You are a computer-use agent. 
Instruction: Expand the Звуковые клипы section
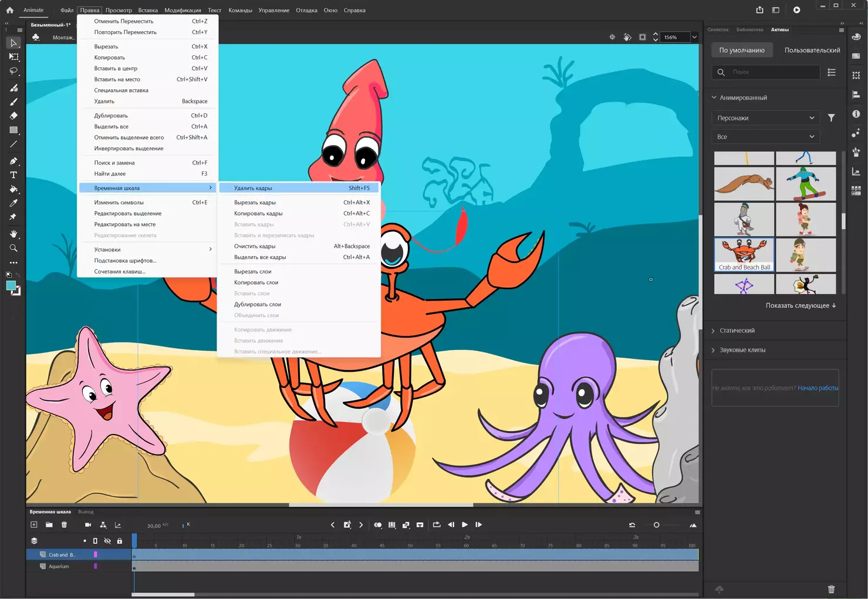[742, 350]
